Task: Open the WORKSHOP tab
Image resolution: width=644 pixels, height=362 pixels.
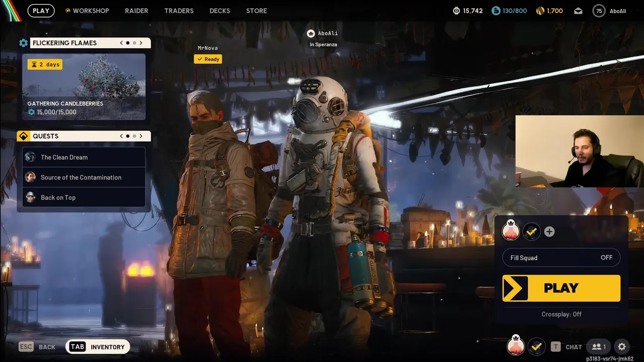Action: [91, 11]
